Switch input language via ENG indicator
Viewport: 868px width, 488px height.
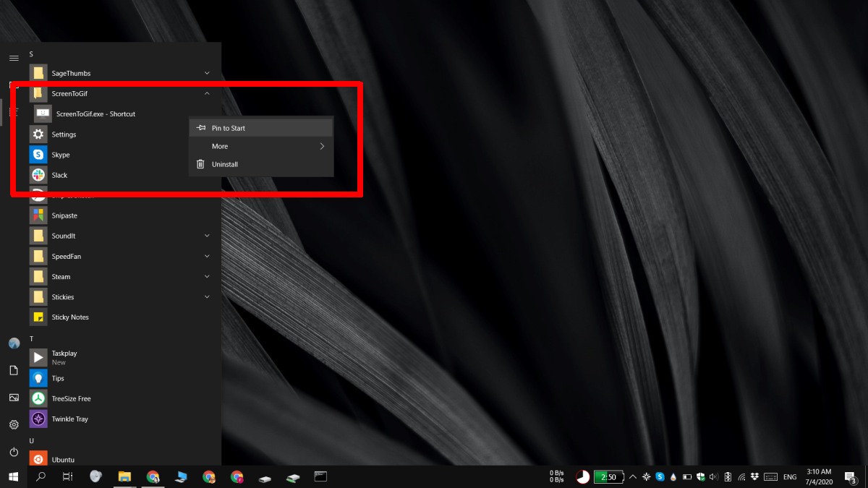coord(791,476)
